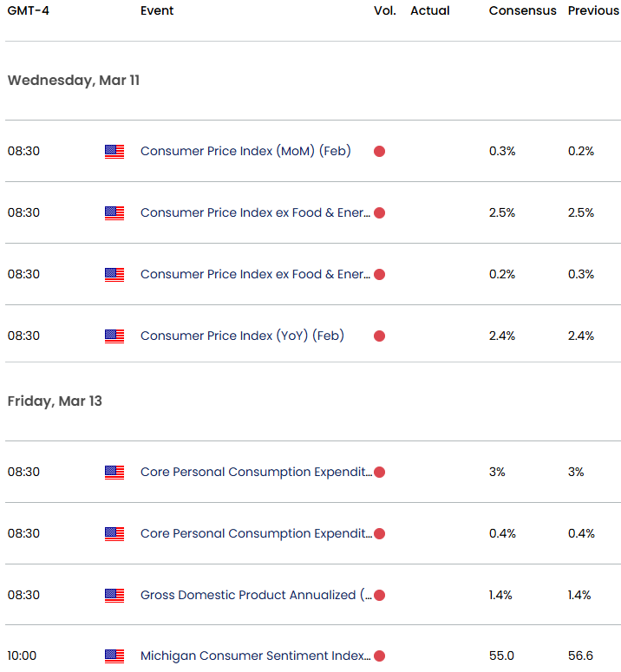Click the GMT-4 timezone label

point(27,10)
